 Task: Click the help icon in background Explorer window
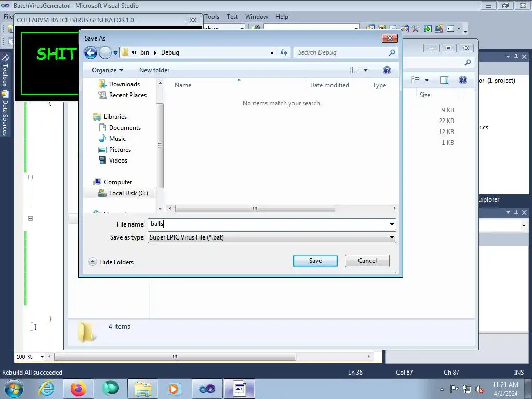463,80
